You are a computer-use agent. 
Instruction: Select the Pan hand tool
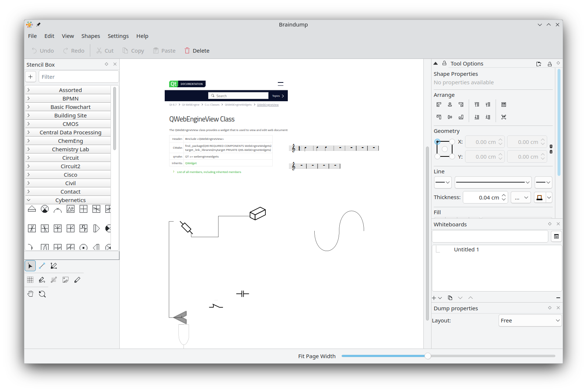tap(30, 294)
